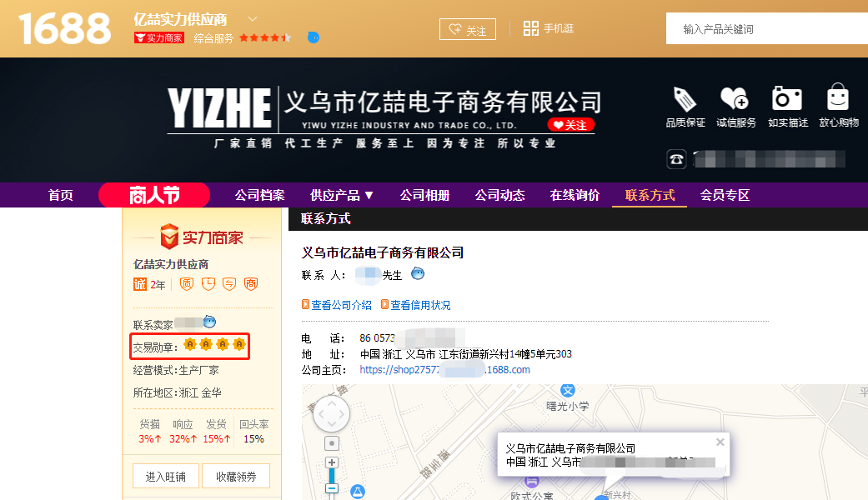Open the 会员专区 tab
Screen dimensions: 868x500
(x=725, y=195)
